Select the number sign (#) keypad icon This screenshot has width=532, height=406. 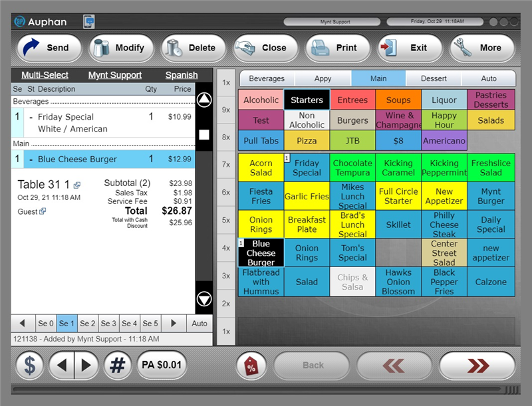tap(118, 365)
